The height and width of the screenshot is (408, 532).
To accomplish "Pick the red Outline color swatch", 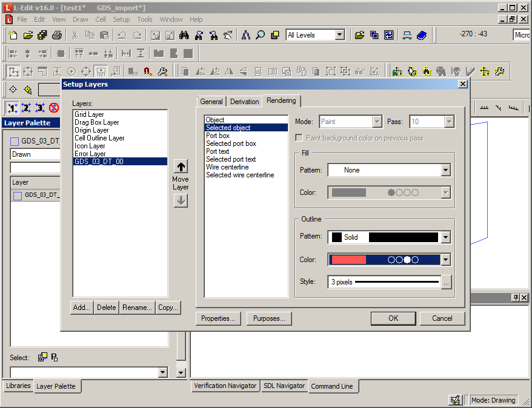I will pyautogui.click(x=348, y=260).
